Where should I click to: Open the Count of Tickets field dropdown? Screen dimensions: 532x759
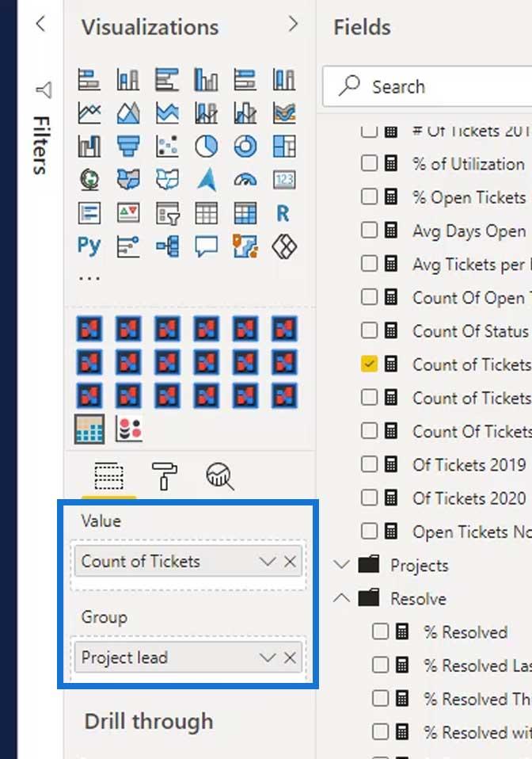point(267,562)
